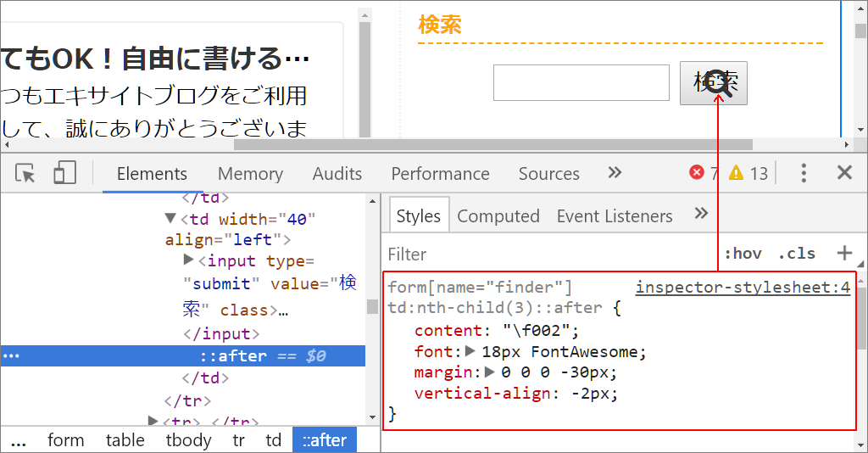868x453 pixels.
Task: Click the DOM tree scroll up arrow
Action: pyautogui.click(x=372, y=201)
